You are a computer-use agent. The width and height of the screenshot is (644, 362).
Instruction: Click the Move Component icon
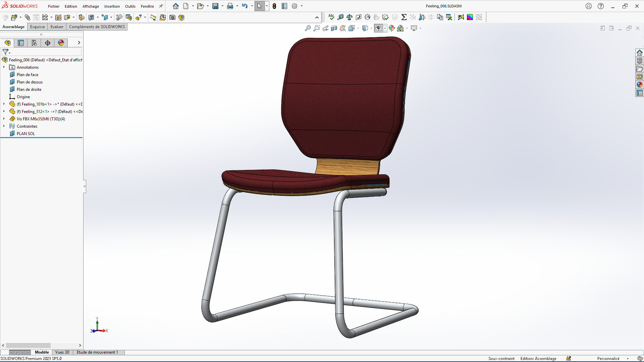coord(67,17)
